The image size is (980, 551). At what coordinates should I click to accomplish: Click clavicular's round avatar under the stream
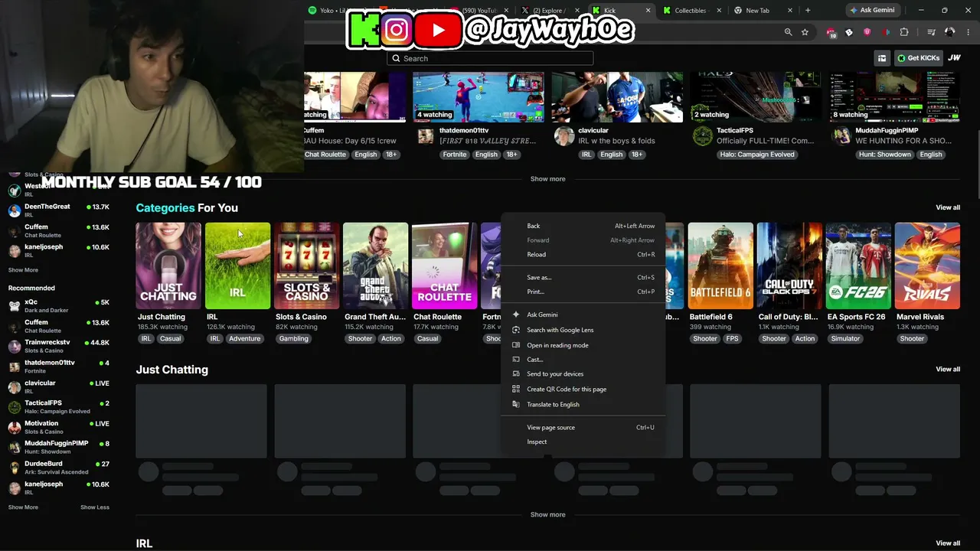click(564, 136)
